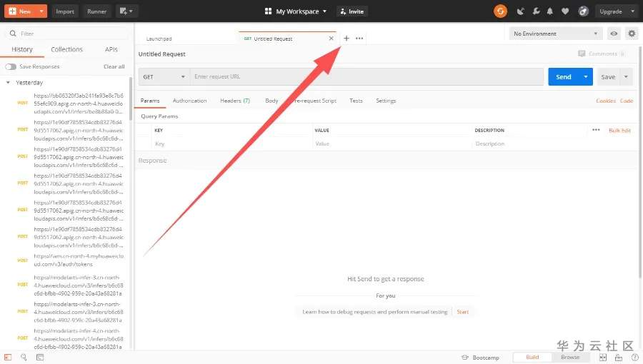Click the sync status icon
The image size is (643, 364).
(x=500, y=11)
